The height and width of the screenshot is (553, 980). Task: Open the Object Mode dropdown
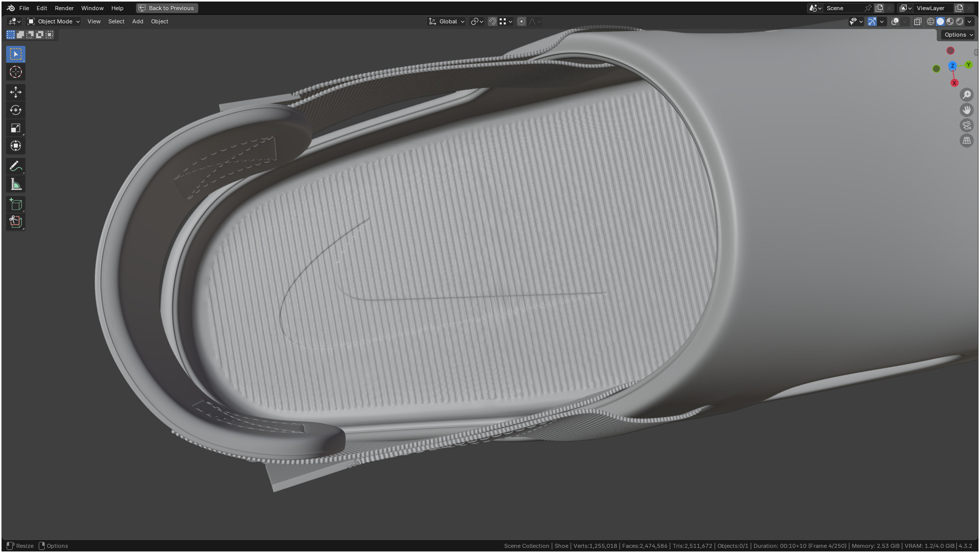(x=53, y=21)
